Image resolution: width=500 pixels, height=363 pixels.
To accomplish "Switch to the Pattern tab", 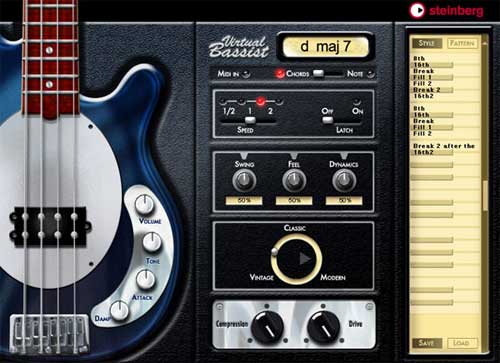I will pos(462,43).
